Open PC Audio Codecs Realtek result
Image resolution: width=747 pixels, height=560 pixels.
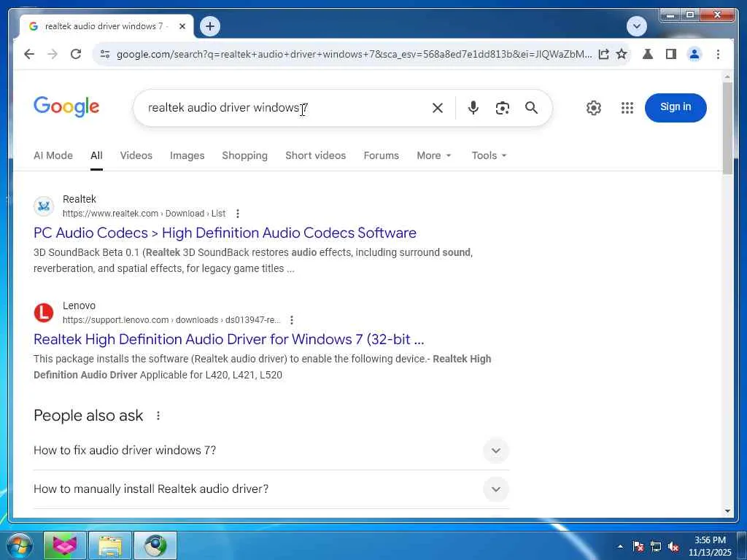(225, 233)
